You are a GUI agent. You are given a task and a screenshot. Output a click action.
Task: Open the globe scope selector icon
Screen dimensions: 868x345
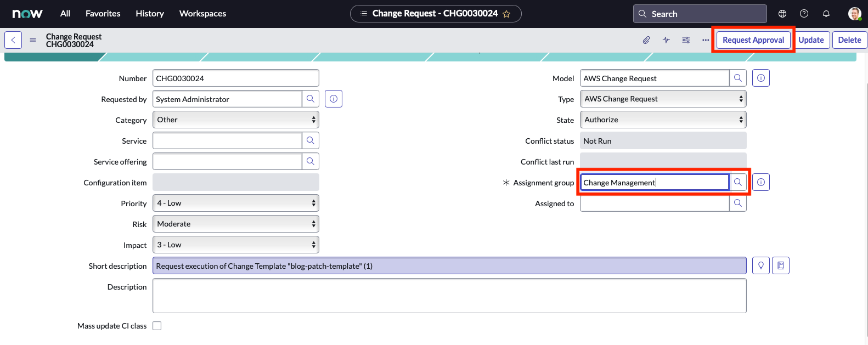coord(782,14)
